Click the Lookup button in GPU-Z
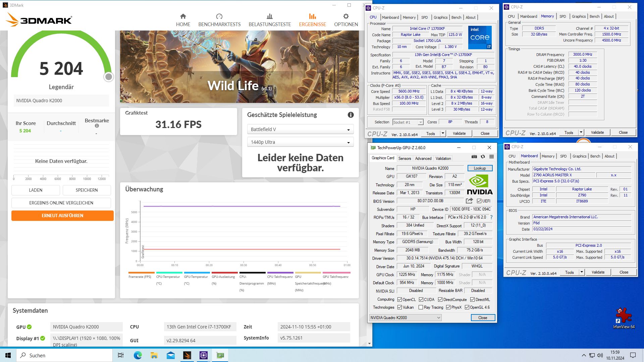The width and height of the screenshot is (644, 362). point(480,168)
